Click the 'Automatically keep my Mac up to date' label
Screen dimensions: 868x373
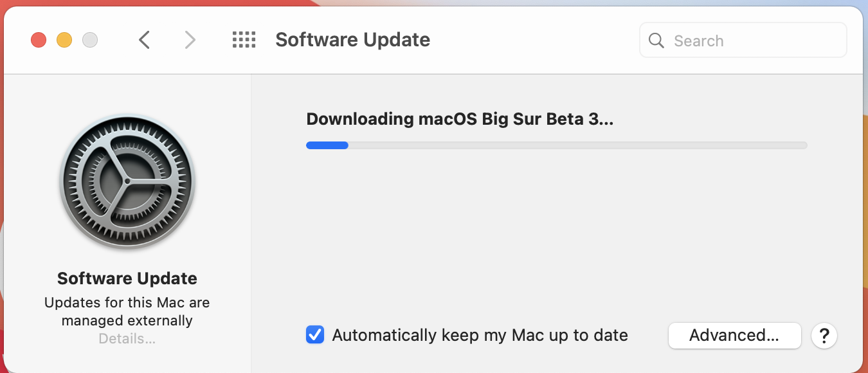point(480,335)
